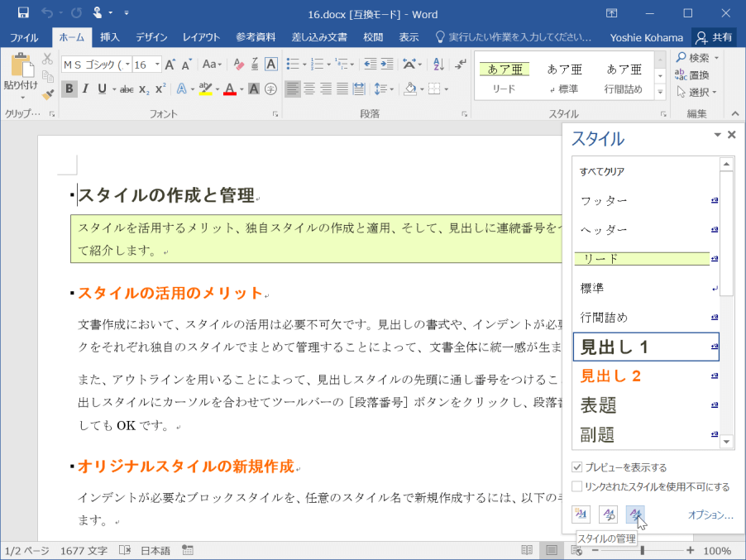
Task: Open line spacing dropdown
Action: (x=385, y=89)
